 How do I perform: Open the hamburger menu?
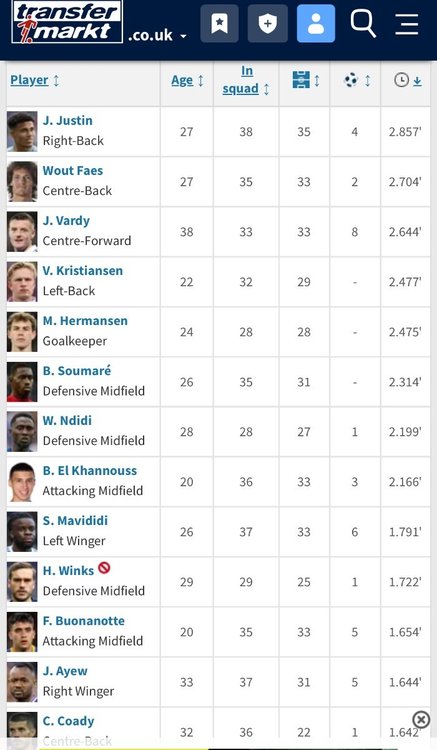407,23
